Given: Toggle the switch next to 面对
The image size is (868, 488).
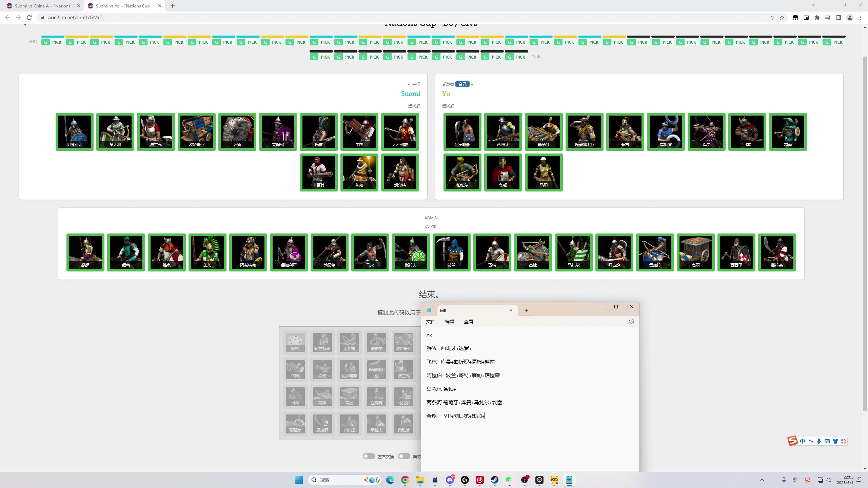Looking at the screenshot, I should pos(404,456).
